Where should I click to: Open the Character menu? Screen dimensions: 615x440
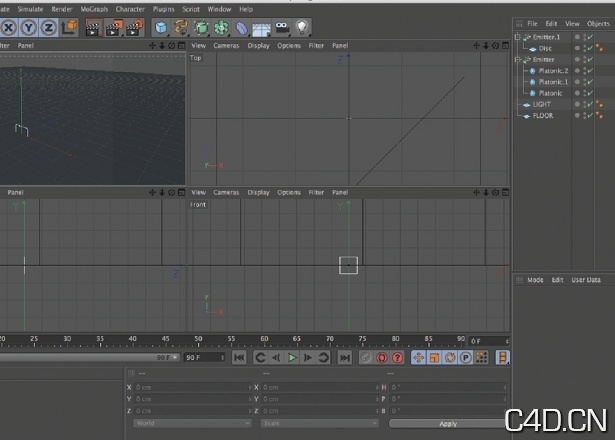point(130,9)
